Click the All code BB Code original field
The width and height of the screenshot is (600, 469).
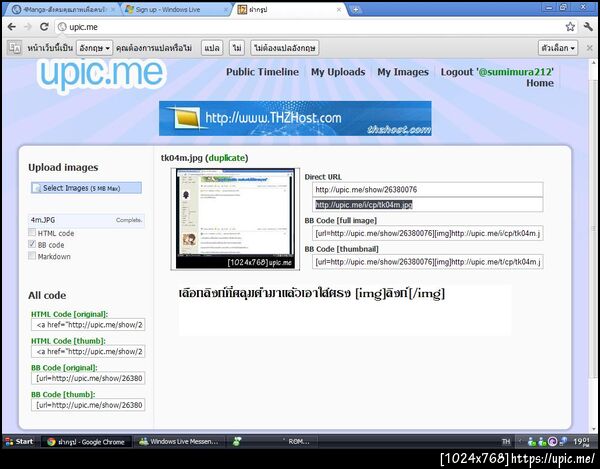point(88,378)
